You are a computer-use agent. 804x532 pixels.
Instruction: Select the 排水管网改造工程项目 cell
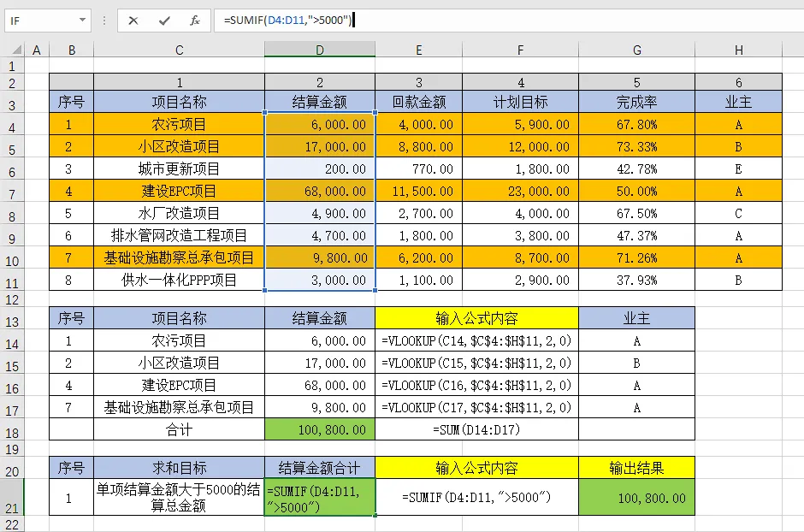point(179,236)
